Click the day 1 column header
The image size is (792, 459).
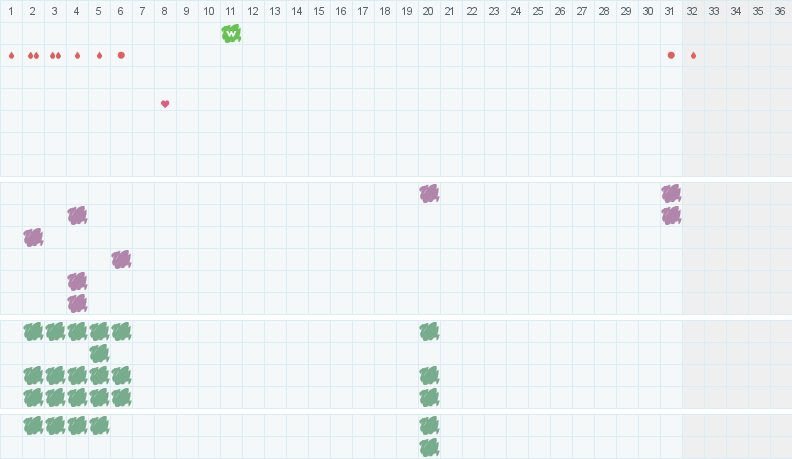tap(11, 11)
